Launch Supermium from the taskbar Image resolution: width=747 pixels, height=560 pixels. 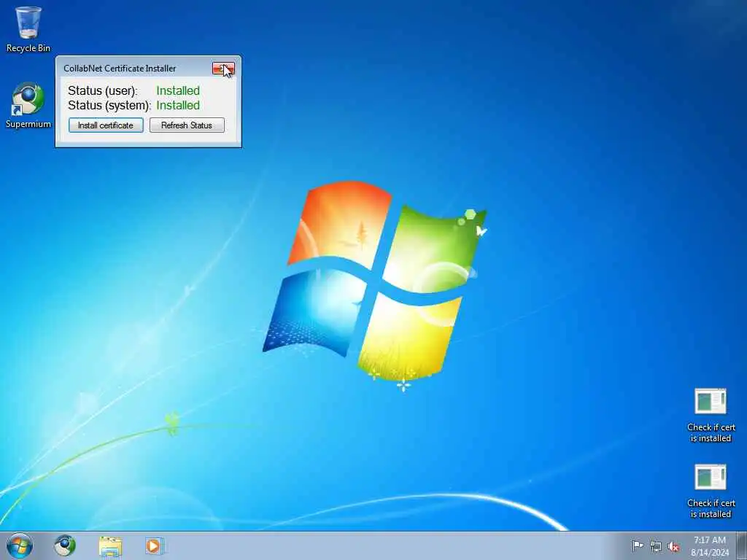coord(65,545)
